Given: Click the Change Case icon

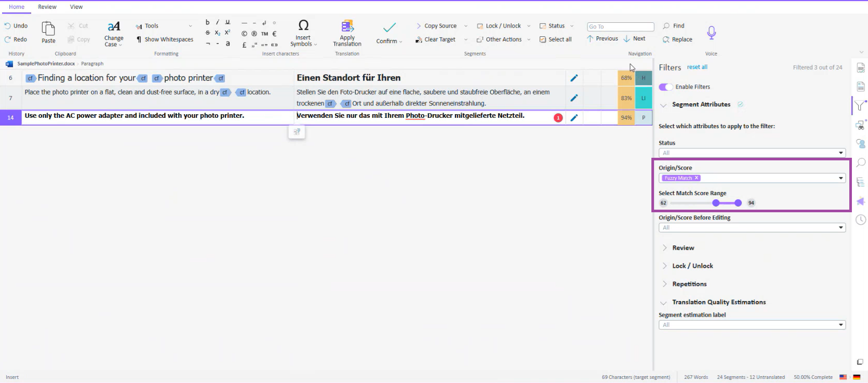Looking at the screenshot, I should pos(114,27).
